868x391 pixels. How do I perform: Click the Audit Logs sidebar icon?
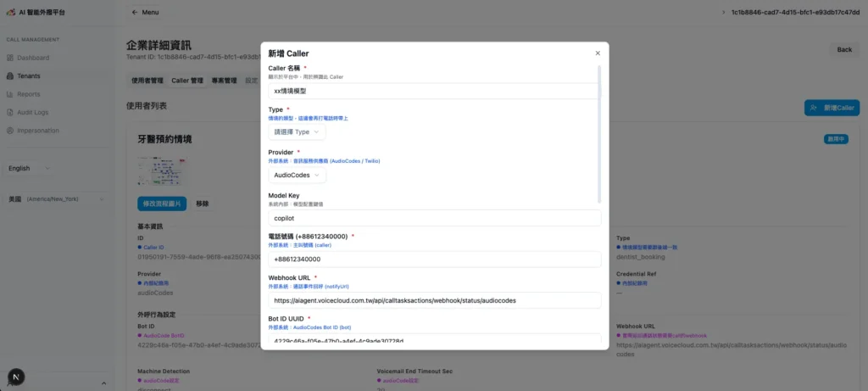coord(10,112)
